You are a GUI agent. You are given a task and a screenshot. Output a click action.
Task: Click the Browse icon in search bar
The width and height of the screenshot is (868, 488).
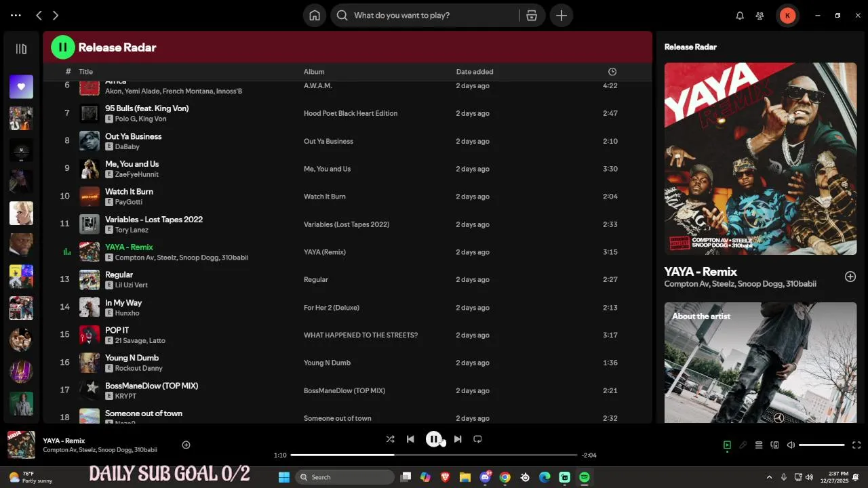[532, 15]
